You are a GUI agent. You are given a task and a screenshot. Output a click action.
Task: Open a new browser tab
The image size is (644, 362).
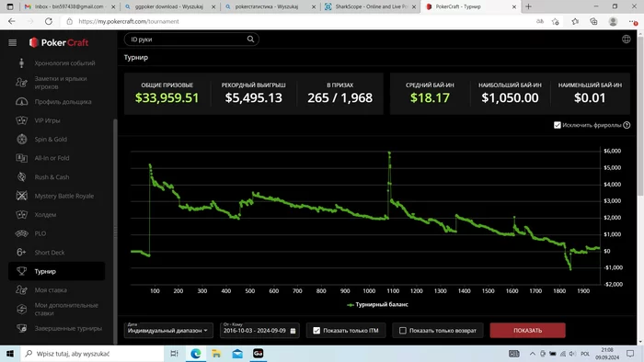[528, 6]
